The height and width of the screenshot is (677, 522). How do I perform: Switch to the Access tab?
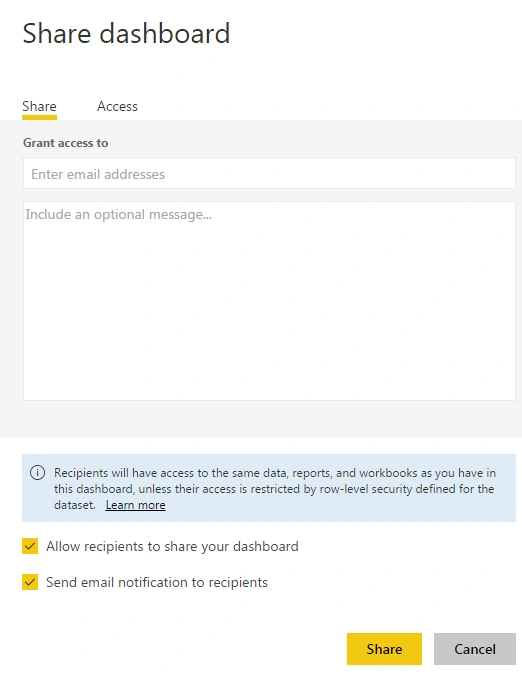pos(117,106)
